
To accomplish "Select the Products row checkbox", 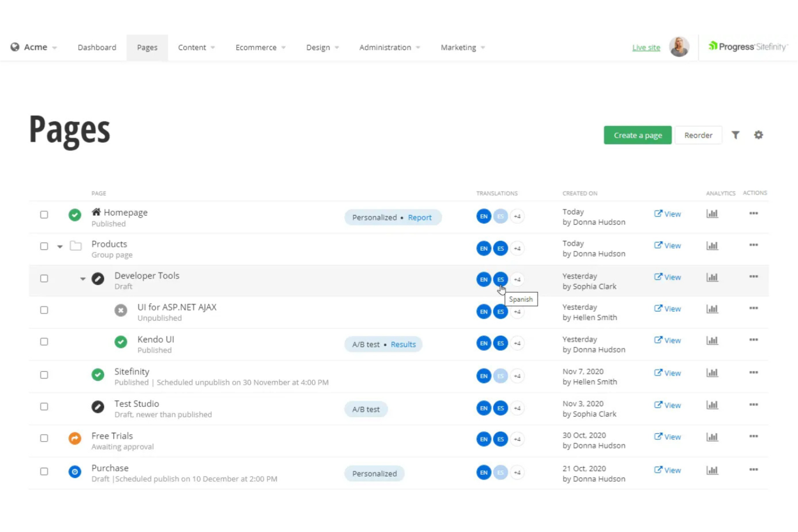I will coord(44,246).
